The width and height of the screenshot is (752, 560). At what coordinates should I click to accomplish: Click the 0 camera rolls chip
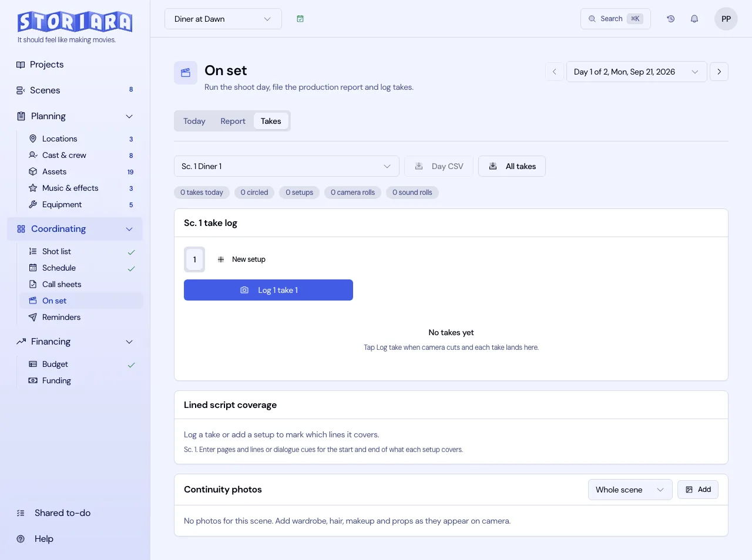352,193
